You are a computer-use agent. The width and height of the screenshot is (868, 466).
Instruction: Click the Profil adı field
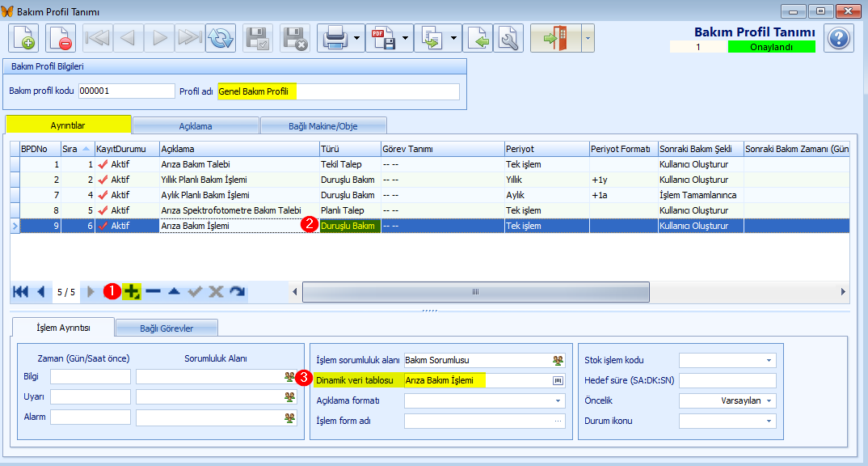[x=339, y=91]
